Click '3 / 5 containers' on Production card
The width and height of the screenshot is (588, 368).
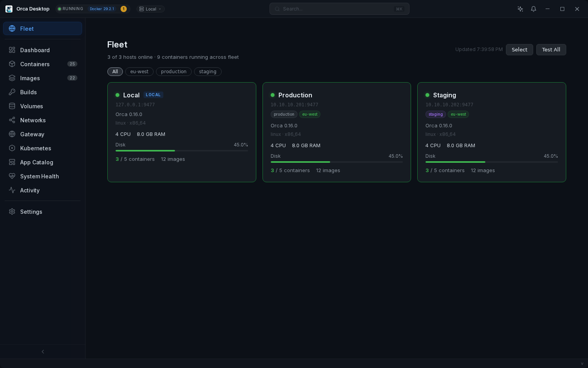[x=290, y=171]
